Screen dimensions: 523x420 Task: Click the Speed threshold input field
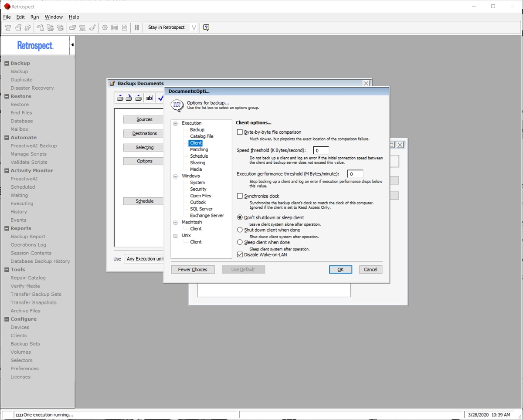click(321, 151)
